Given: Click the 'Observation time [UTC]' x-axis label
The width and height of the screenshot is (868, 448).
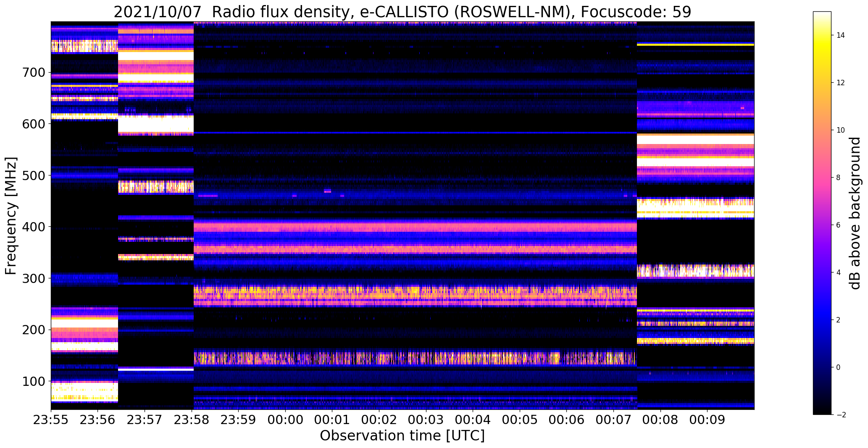Looking at the screenshot, I should 402,435.
